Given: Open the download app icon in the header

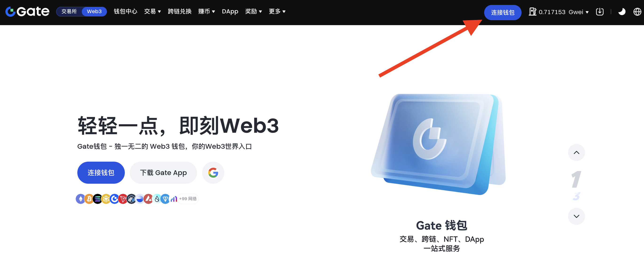Looking at the screenshot, I should pos(600,12).
